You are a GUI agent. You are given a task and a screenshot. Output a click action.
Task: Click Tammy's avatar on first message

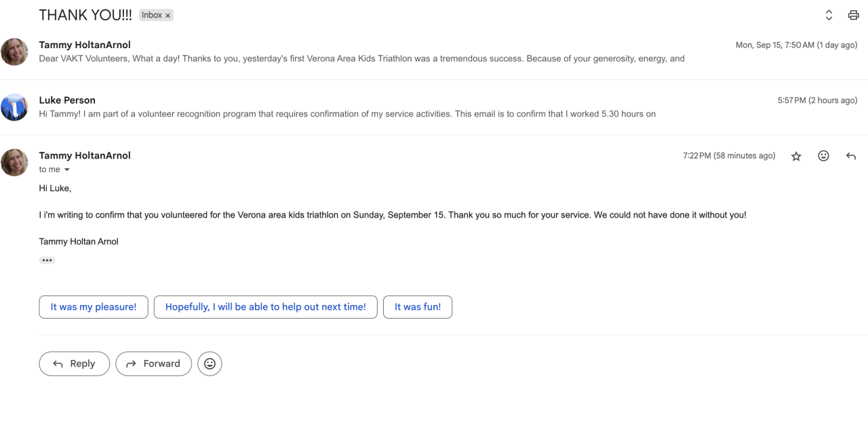14,52
